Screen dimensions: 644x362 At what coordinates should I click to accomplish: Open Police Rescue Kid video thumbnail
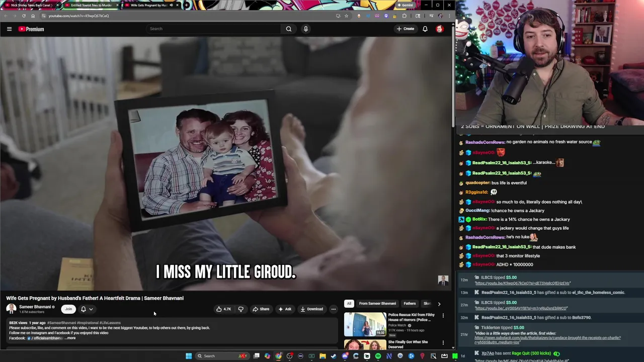pos(365,324)
